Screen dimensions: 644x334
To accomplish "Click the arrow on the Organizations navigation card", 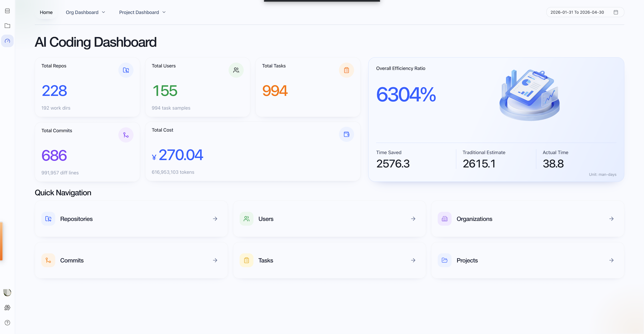I will [612, 219].
